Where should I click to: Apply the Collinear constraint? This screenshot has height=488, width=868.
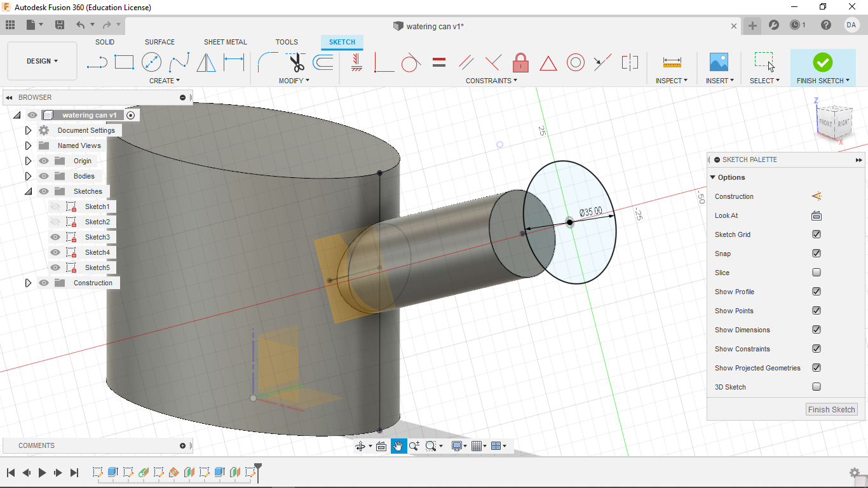[x=602, y=62]
